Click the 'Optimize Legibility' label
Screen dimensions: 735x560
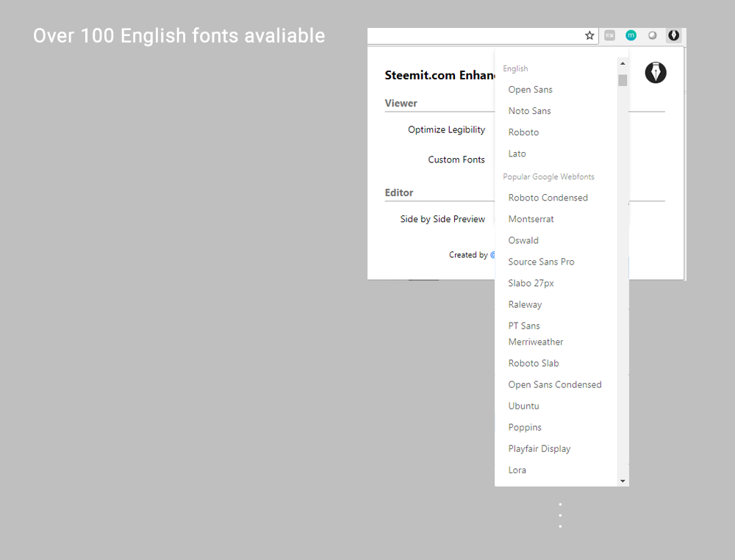tap(446, 130)
